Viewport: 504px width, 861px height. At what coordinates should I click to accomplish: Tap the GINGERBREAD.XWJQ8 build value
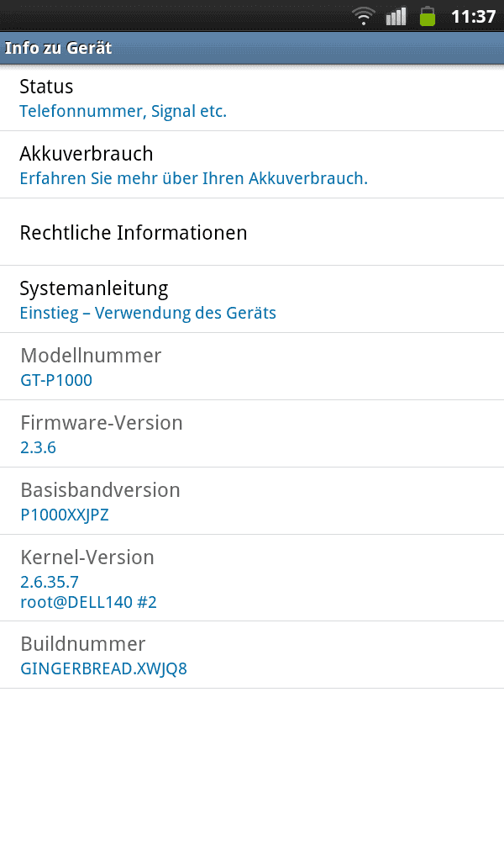coord(103,668)
